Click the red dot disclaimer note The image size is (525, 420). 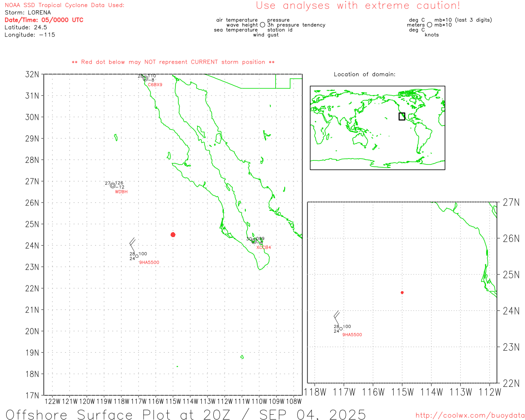pos(173,62)
